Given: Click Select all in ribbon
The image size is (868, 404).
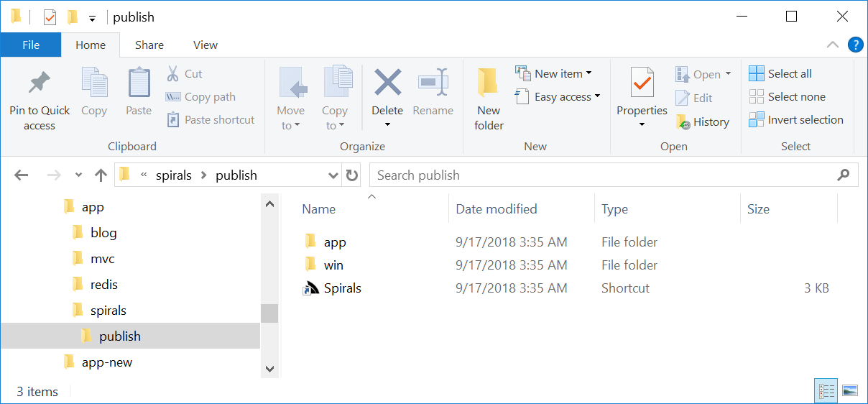Looking at the screenshot, I should tap(780, 73).
